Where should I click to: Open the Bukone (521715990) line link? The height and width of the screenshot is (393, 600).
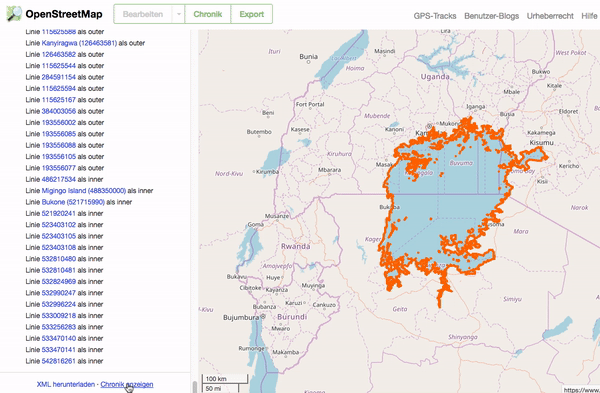coord(73,202)
